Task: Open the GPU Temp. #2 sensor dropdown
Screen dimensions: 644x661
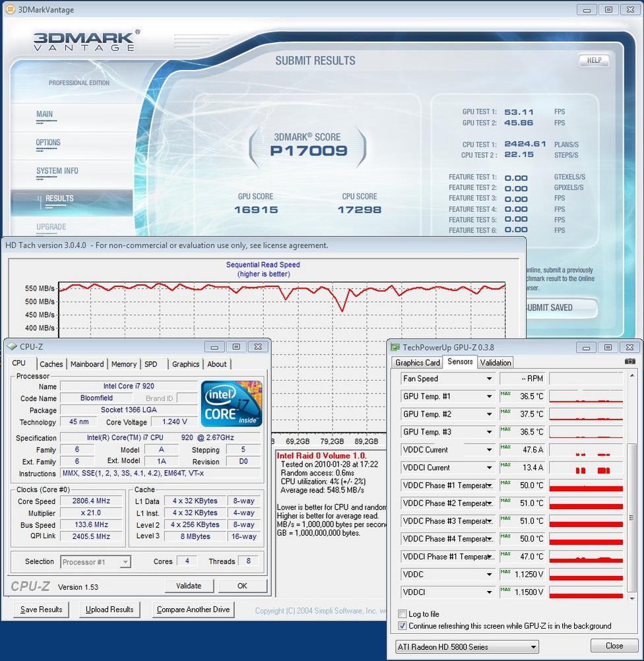Action: 490,414
